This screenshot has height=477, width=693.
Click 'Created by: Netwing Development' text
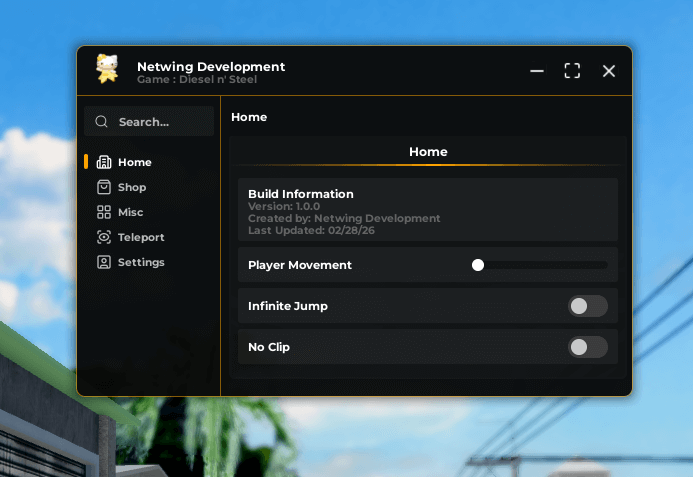click(344, 218)
